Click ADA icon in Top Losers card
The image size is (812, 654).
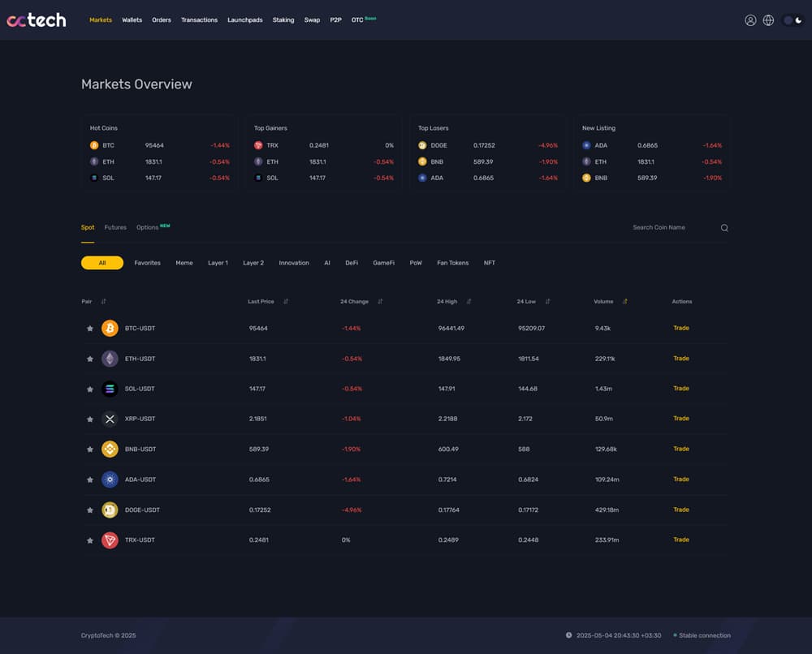[422, 178]
